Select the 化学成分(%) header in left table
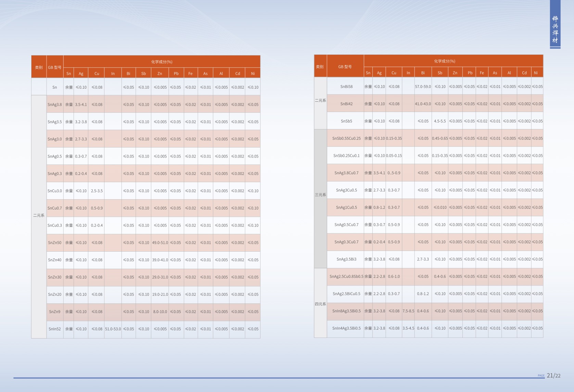Image resolution: width=574 pixels, height=392 pixels. (x=162, y=62)
